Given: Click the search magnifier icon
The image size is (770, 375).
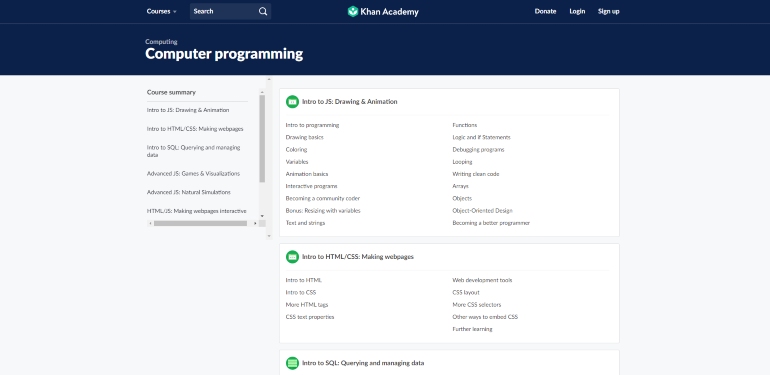Looking at the screenshot, I should pos(263,11).
